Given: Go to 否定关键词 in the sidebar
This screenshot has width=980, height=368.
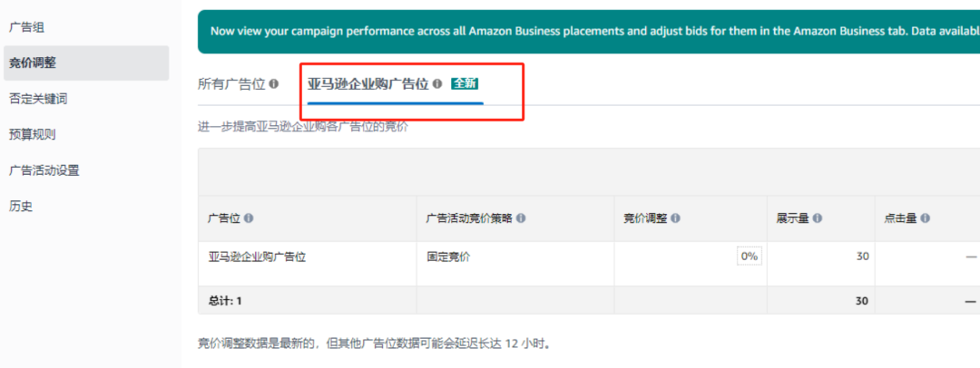Looking at the screenshot, I should [x=38, y=99].
